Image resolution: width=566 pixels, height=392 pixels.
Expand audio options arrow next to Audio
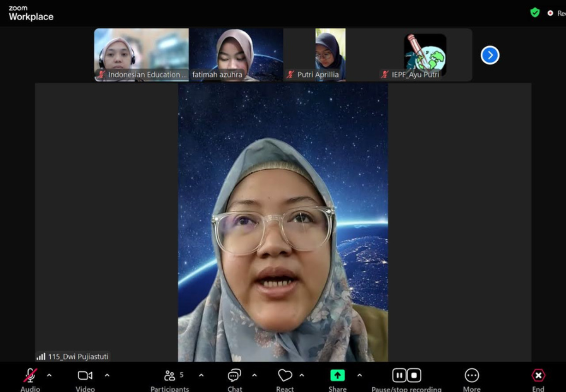(49, 375)
